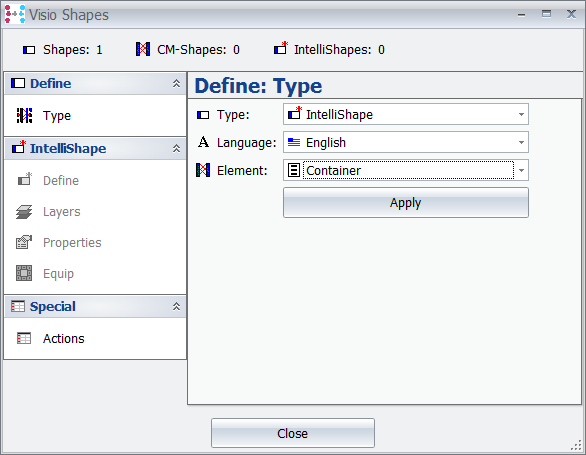Viewport: 586px width, 455px height.
Task: Close the window with the X button
Action: click(571, 14)
